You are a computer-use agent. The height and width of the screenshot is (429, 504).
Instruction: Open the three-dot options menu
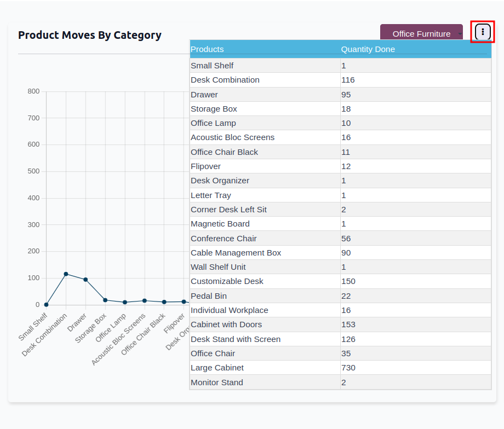483,32
